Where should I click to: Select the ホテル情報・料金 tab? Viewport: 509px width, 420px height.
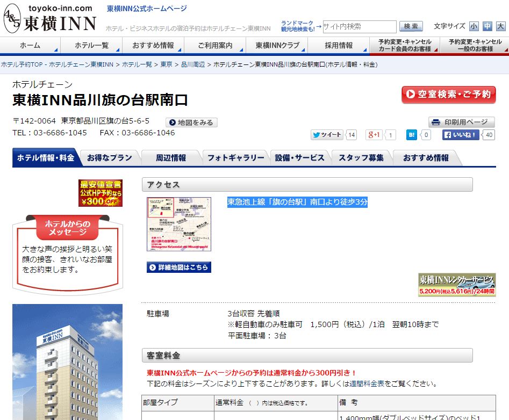click(46, 157)
